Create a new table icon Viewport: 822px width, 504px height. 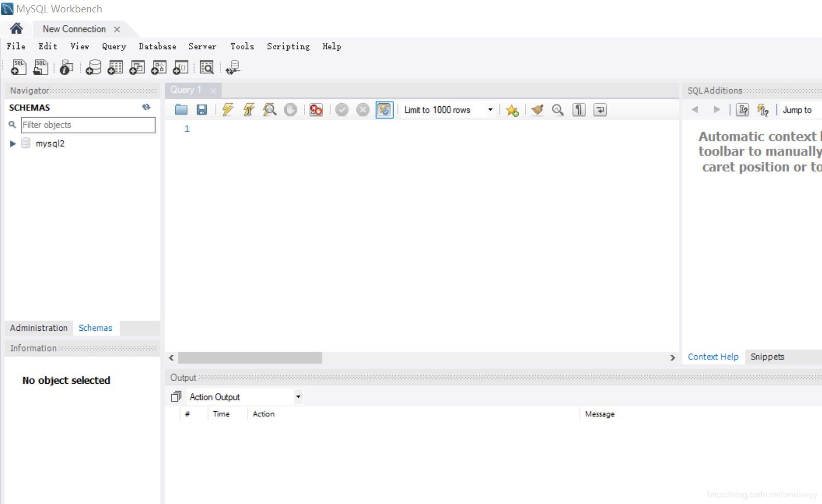click(x=115, y=67)
